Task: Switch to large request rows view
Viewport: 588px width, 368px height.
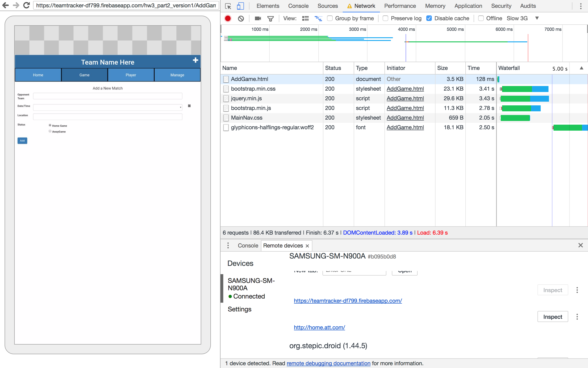Action: [305, 18]
